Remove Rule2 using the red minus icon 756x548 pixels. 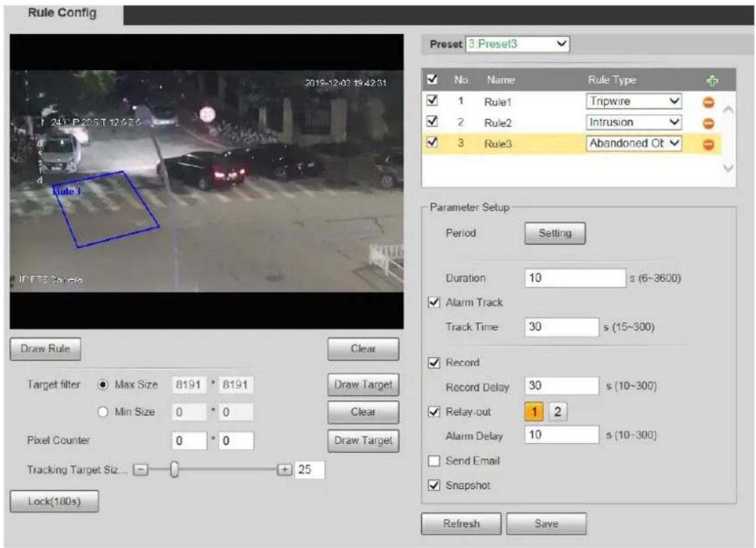coord(708,123)
